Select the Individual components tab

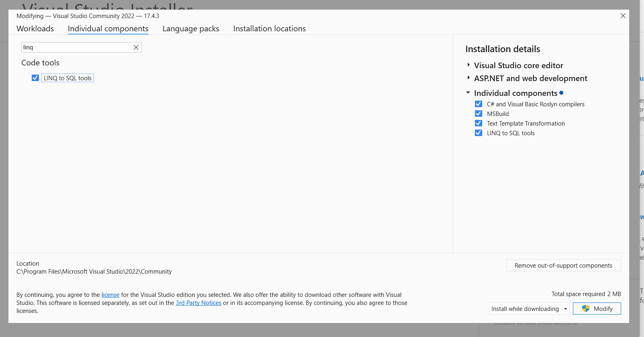pyautogui.click(x=108, y=28)
